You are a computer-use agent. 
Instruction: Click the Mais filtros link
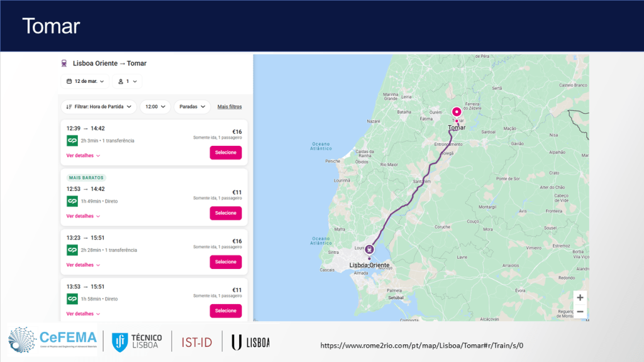[230, 107]
